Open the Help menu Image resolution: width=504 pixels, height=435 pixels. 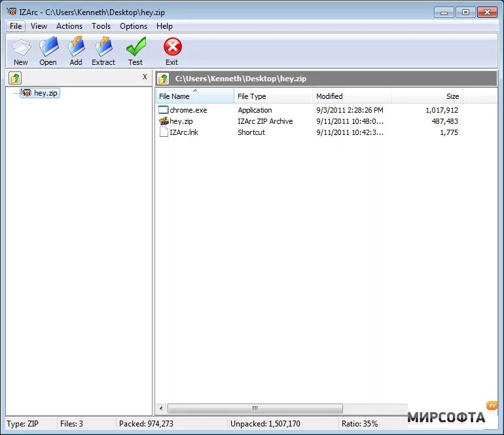pos(164,26)
